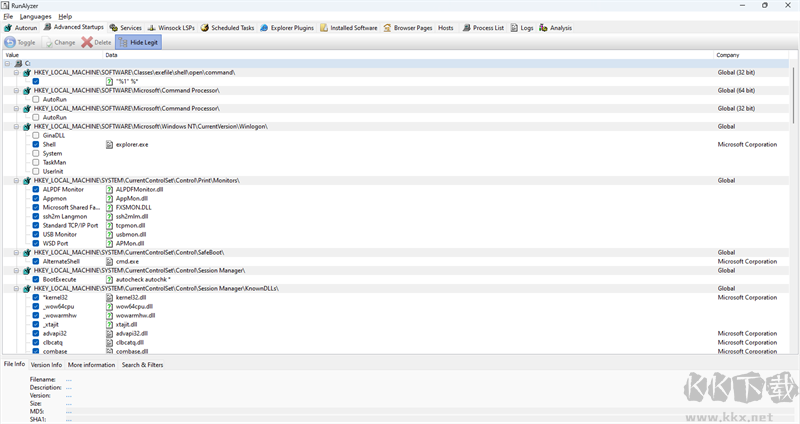Uncheck the *kernel32 checkbox
The image size is (800, 424).
pyautogui.click(x=36, y=297)
